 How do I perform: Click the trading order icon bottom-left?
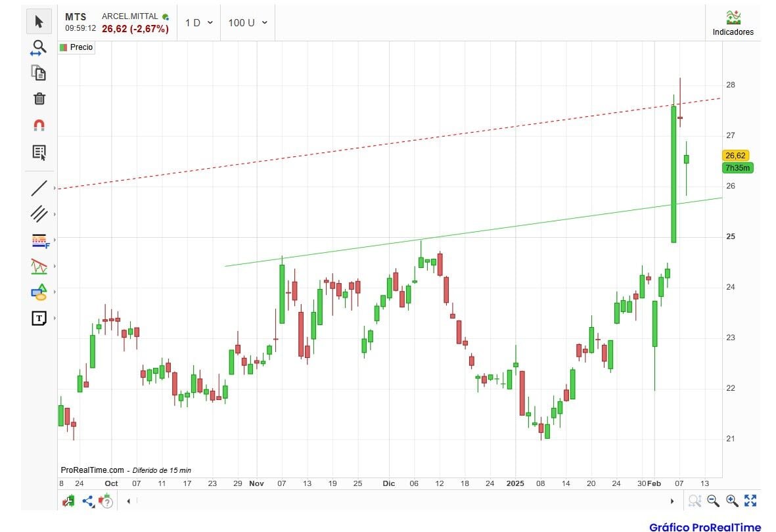(68, 501)
